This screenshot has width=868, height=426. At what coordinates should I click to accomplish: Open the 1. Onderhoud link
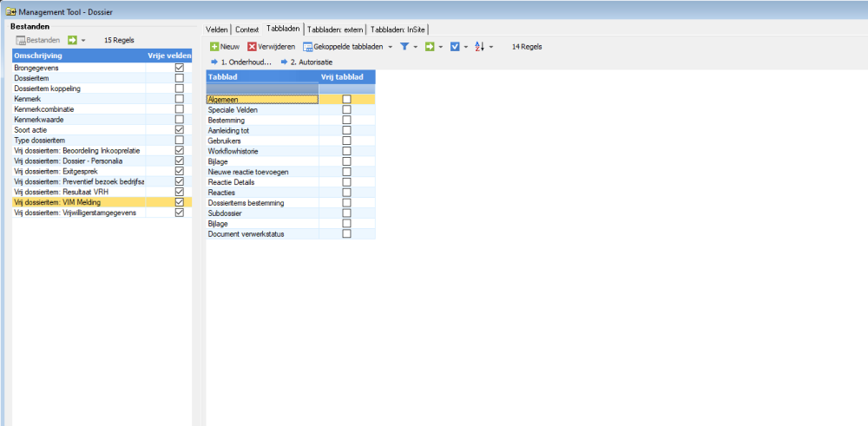237,62
